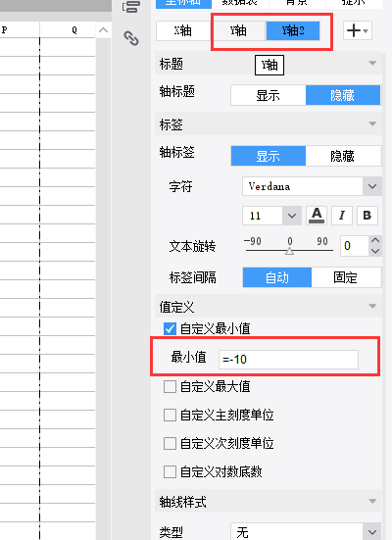Switch to the Y轴 tab
Viewport: 392px width, 540px height.
[238, 31]
